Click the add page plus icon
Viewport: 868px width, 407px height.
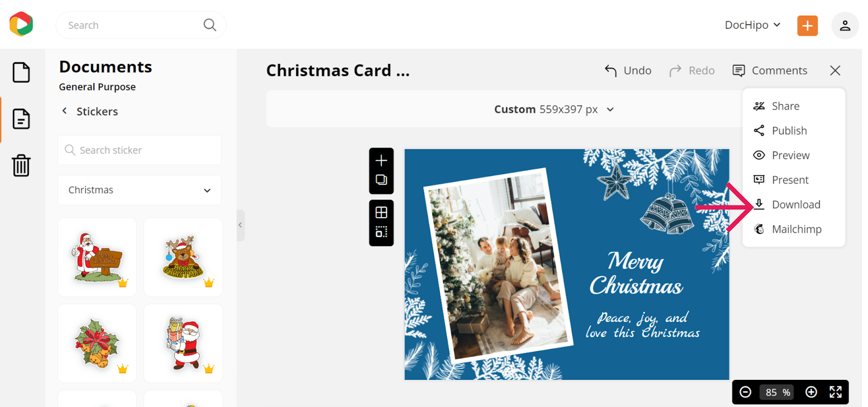381,160
